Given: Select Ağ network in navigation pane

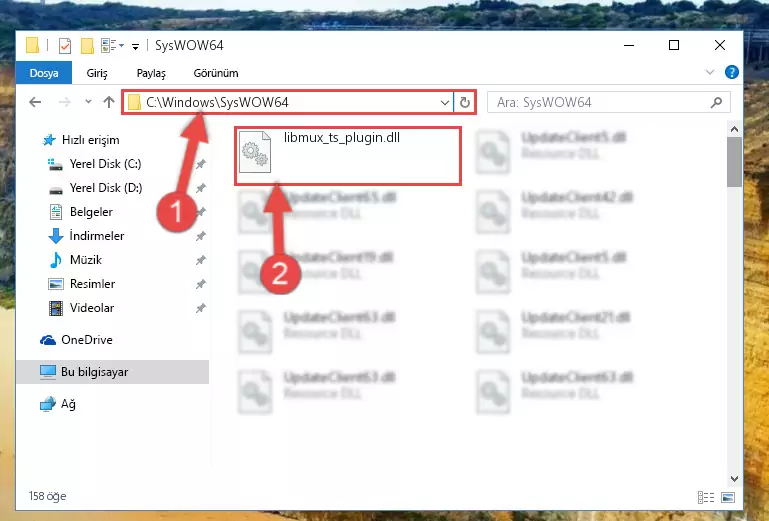Looking at the screenshot, I should pos(58,404).
